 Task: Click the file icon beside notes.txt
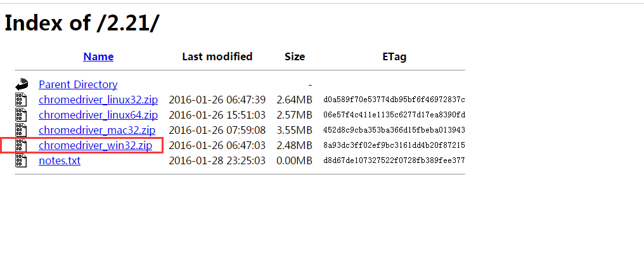(22, 160)
